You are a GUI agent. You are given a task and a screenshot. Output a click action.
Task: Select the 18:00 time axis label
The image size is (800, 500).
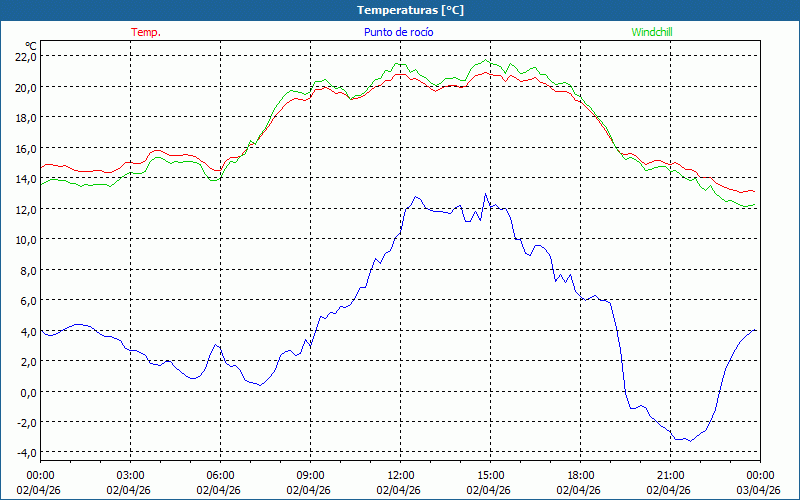(580, 475)
